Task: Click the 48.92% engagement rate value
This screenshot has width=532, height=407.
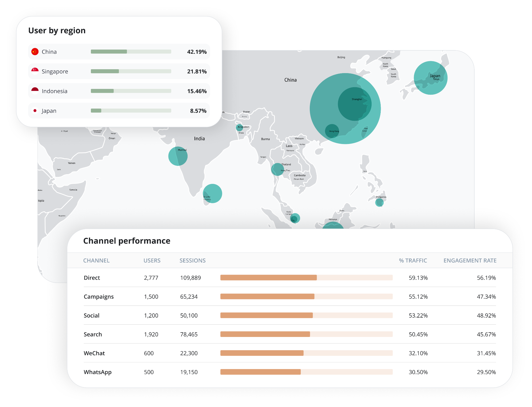Action: (x=486, y=315)
